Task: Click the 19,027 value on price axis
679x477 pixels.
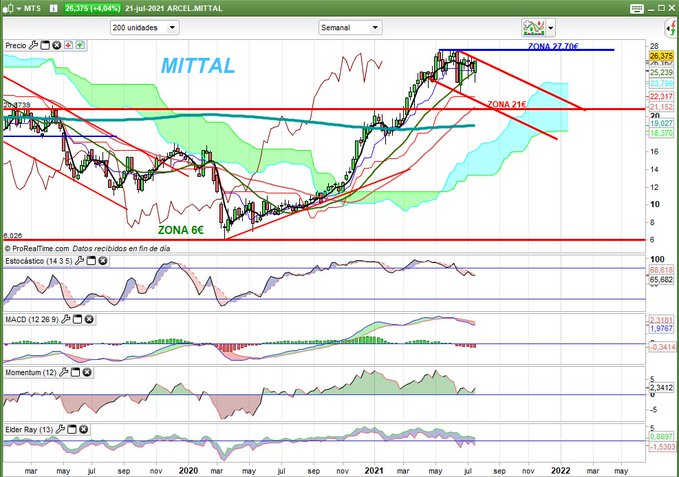Action: click(x=661, y=123)
